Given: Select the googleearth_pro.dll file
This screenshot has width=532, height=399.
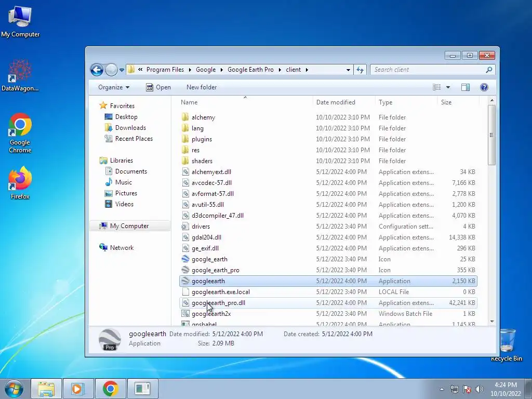Looking at the screenshot, I should pyautogui.click(x=328, y=303).
